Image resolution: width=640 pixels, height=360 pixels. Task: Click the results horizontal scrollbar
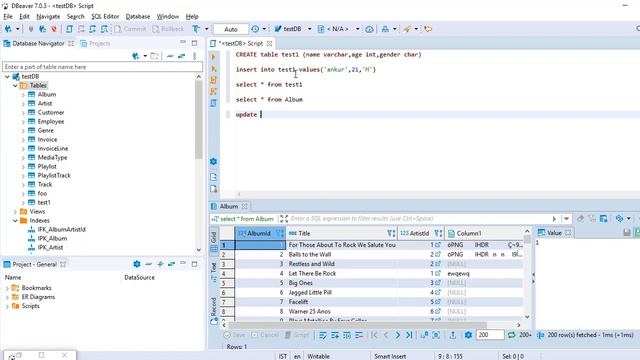357,325
